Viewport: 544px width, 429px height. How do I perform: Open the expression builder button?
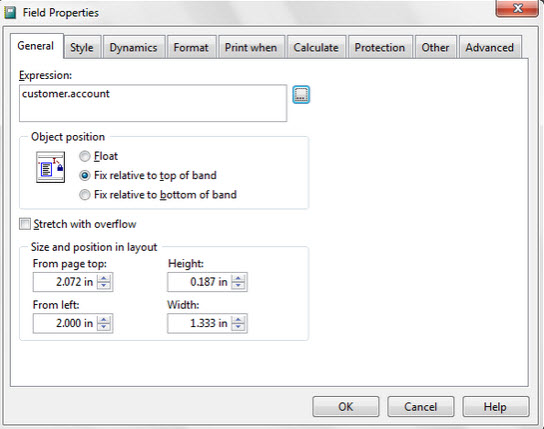coord(301,95)
